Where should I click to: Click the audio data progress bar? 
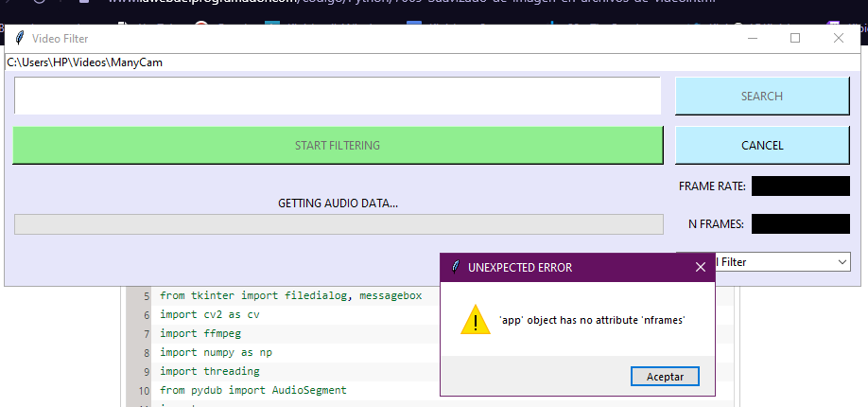(339, 224)
